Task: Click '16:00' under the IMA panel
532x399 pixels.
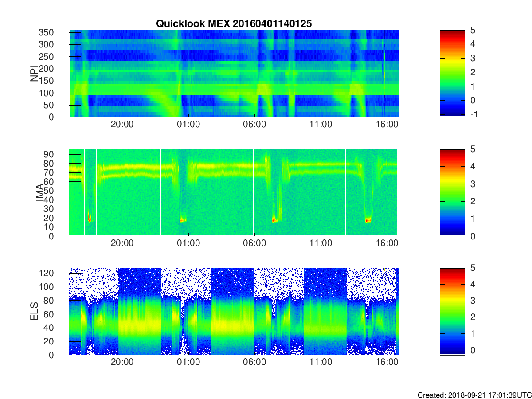Action: click(x=387, y=243)
